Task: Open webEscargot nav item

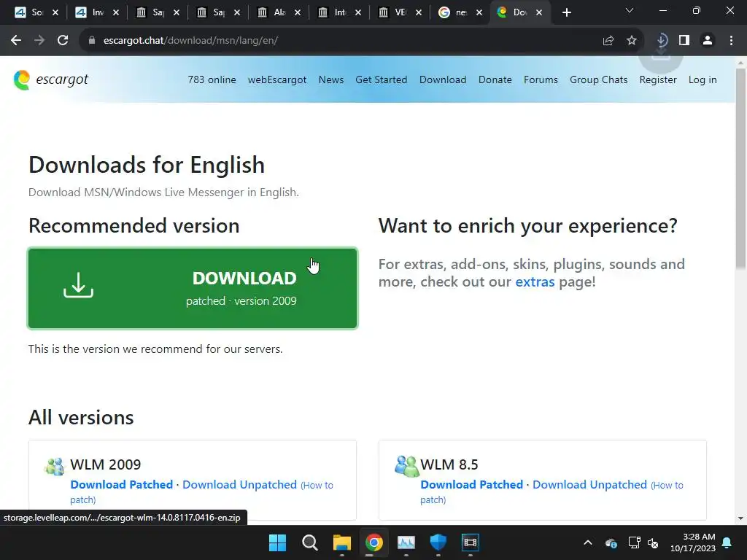Action: (277, 79)
